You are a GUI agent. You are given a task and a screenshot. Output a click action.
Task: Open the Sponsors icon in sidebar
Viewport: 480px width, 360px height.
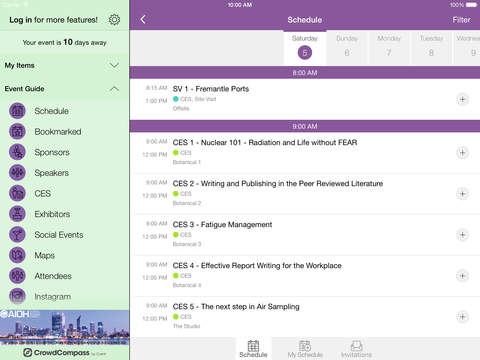tap(17, 152)
